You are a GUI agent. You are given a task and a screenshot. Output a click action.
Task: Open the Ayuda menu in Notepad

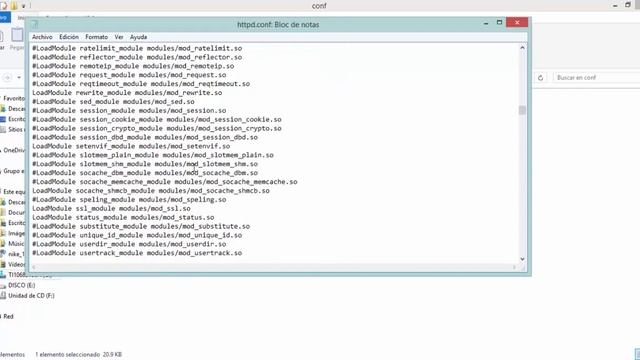point(138,37)
